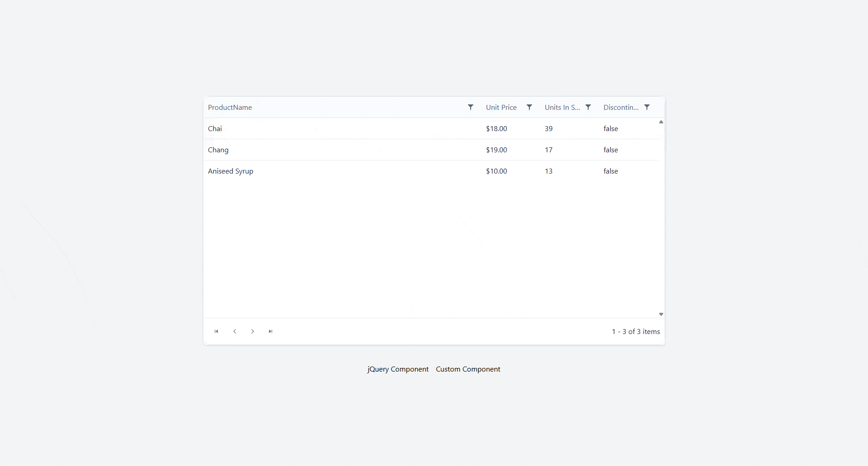
Task: Go to the last page
Action: (271, 331)
